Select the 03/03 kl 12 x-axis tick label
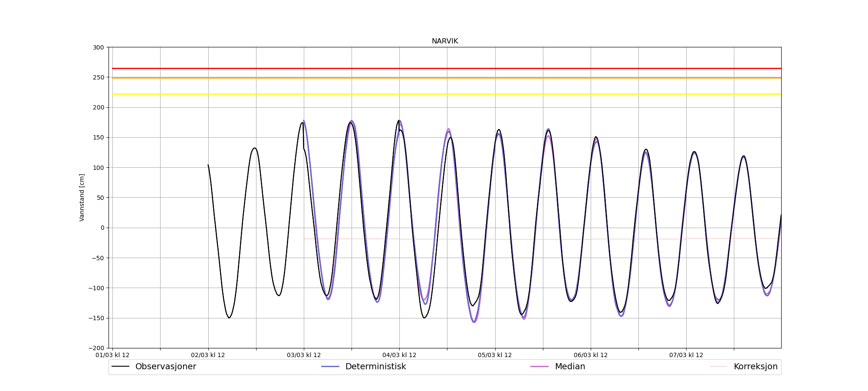The width and height of the screenshot is (868, 391). [x=304, y=355]
